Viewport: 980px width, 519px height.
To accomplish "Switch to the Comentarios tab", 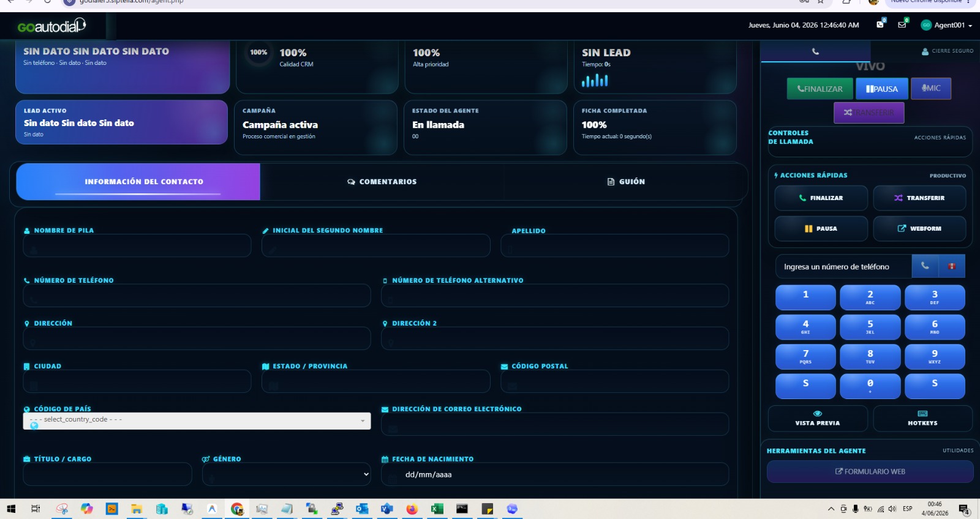I will click(x=382, y=182).
